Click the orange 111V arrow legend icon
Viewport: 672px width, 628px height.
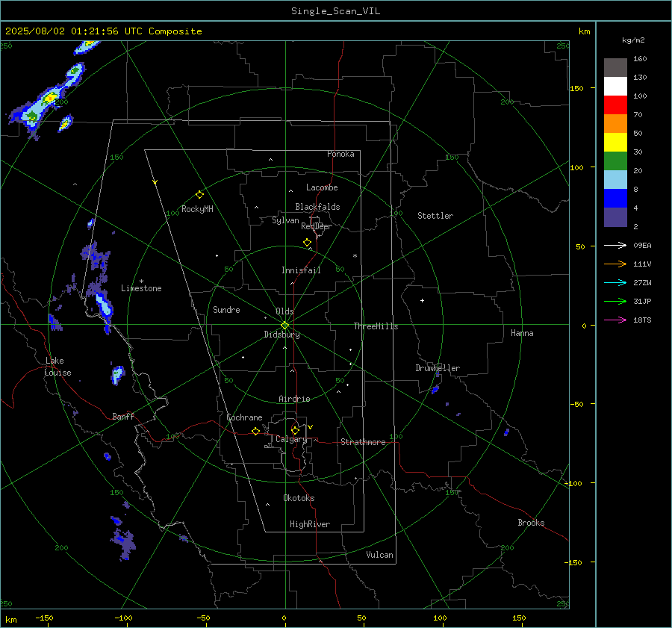(x=615, y=264)
